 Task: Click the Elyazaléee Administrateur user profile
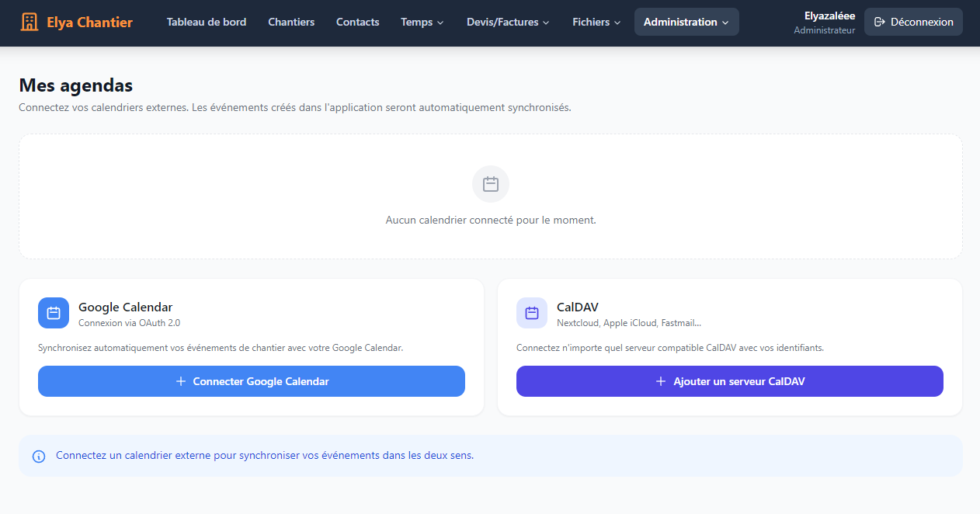click(824, 22)
